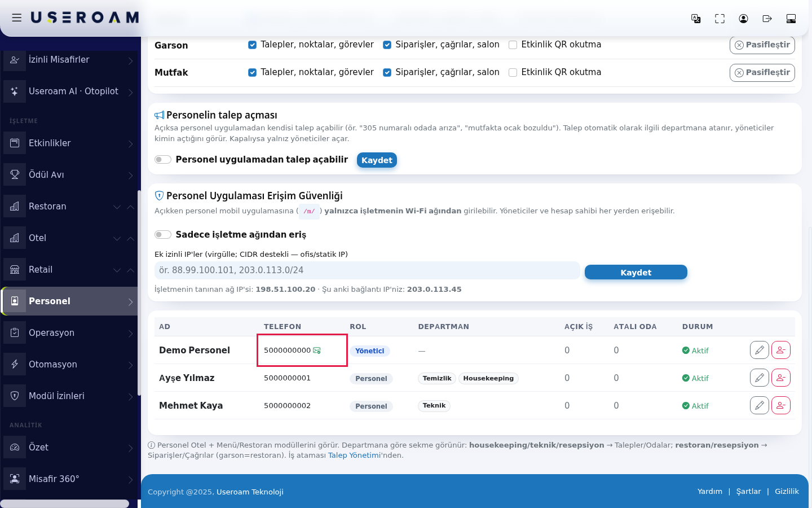This screenshot has height=508, width=812.
Task: Click the logout icon in header
Action: click(767, 19)
